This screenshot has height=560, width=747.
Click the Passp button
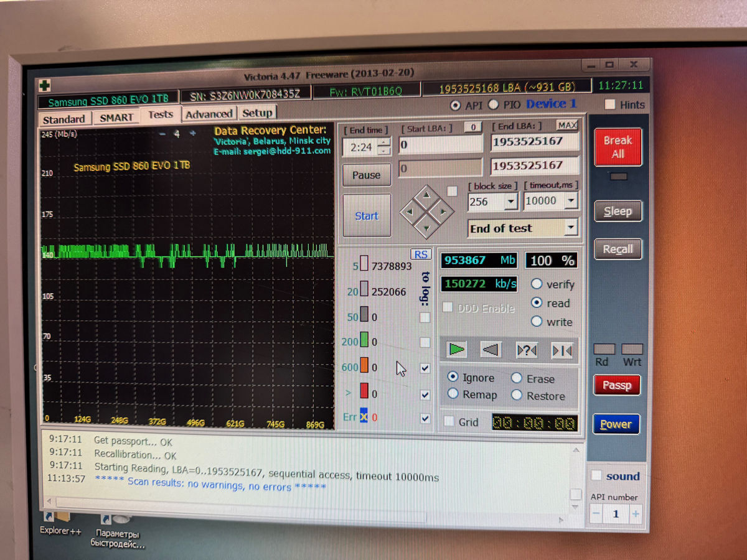click(616, 386)
